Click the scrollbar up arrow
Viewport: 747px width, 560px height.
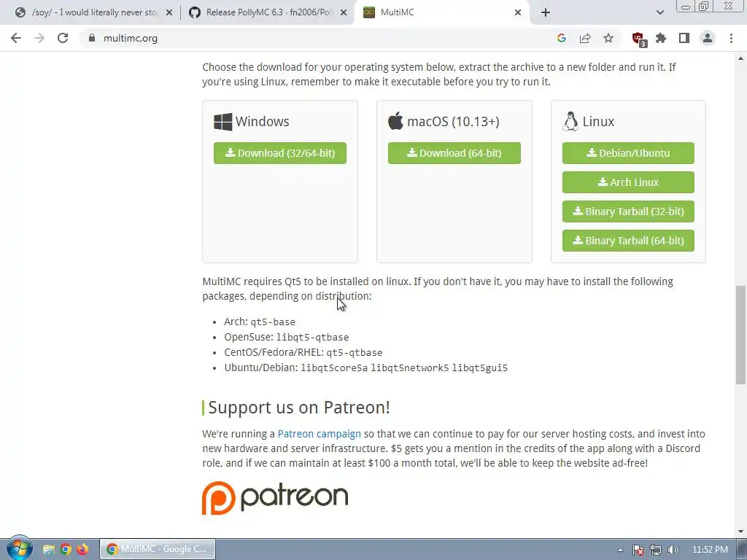740,58
